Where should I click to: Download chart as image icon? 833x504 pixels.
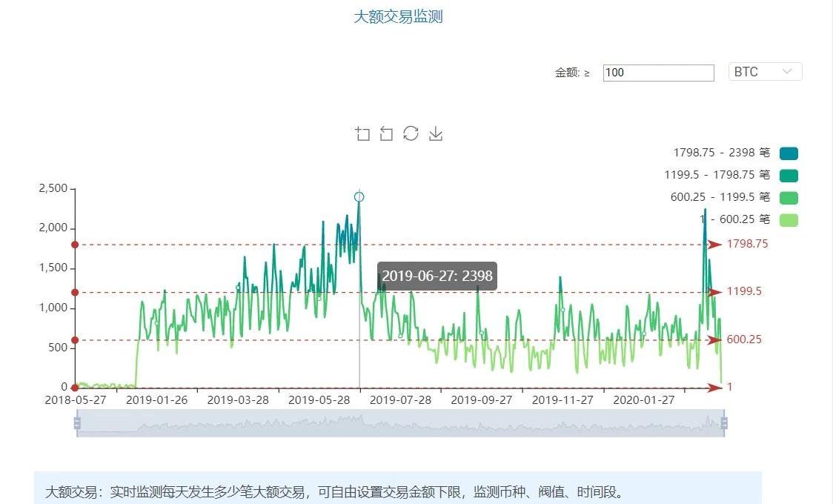436,133
